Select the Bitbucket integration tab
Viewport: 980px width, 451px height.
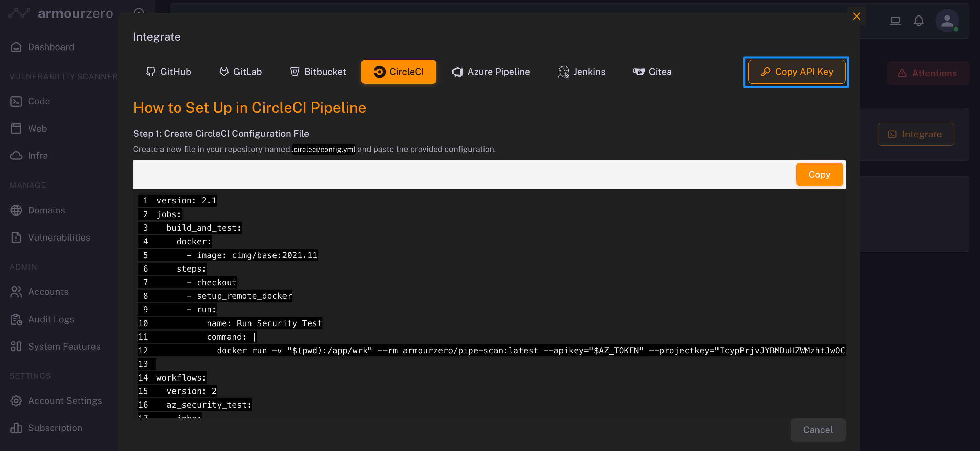(x=318, y=71)
